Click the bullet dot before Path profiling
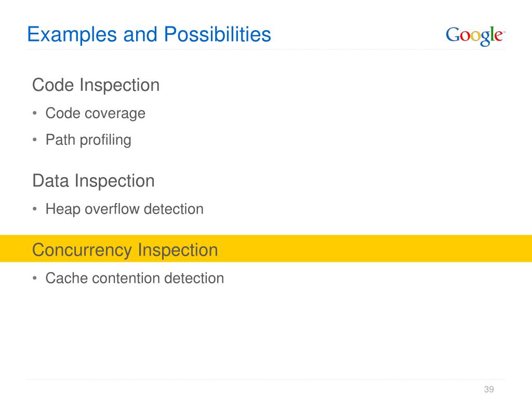 click(35, 139)
